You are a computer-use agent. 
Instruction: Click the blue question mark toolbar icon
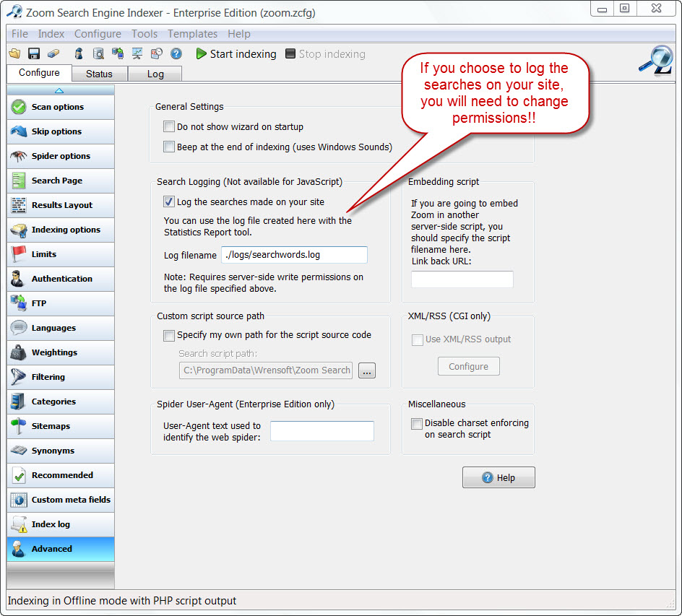tap(176, 53)
